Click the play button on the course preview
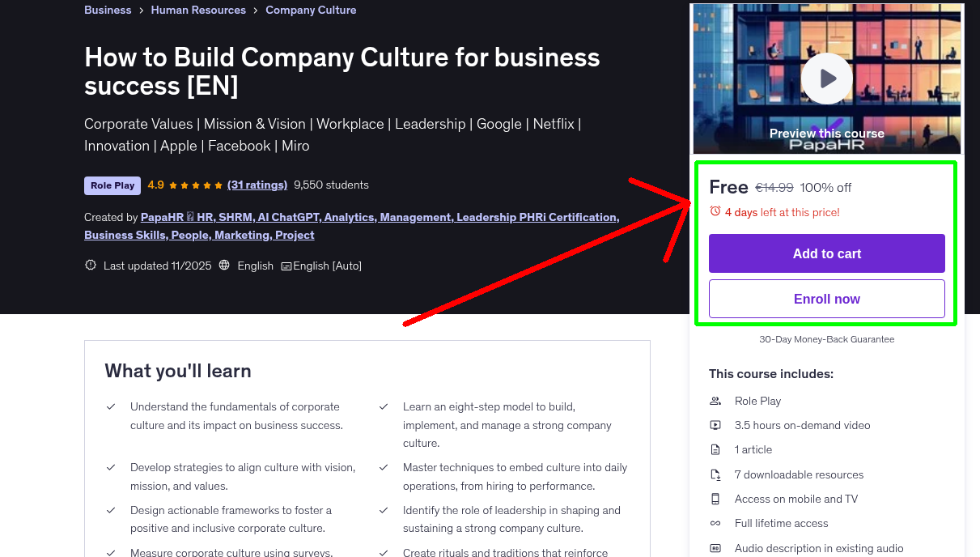 click(826, 78)
